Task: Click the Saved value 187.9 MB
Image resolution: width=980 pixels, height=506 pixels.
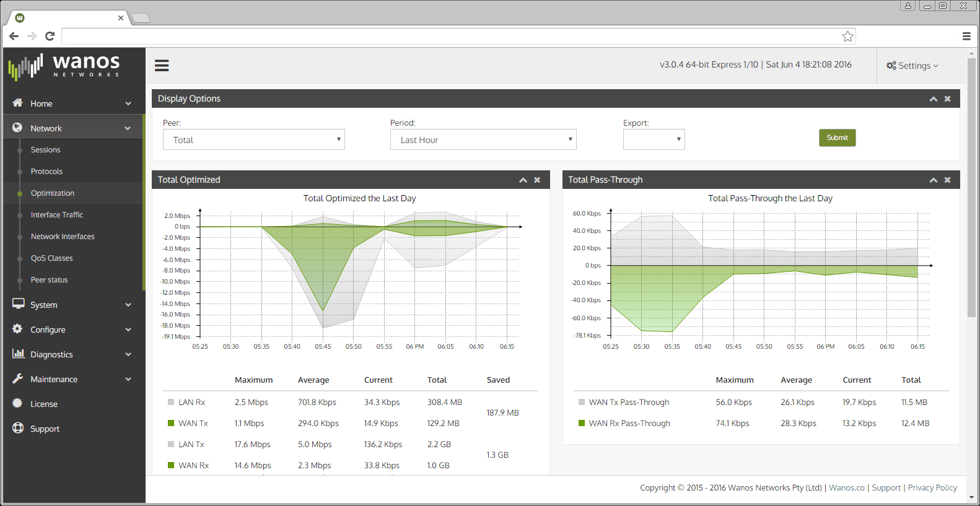Action: (502, 412)
